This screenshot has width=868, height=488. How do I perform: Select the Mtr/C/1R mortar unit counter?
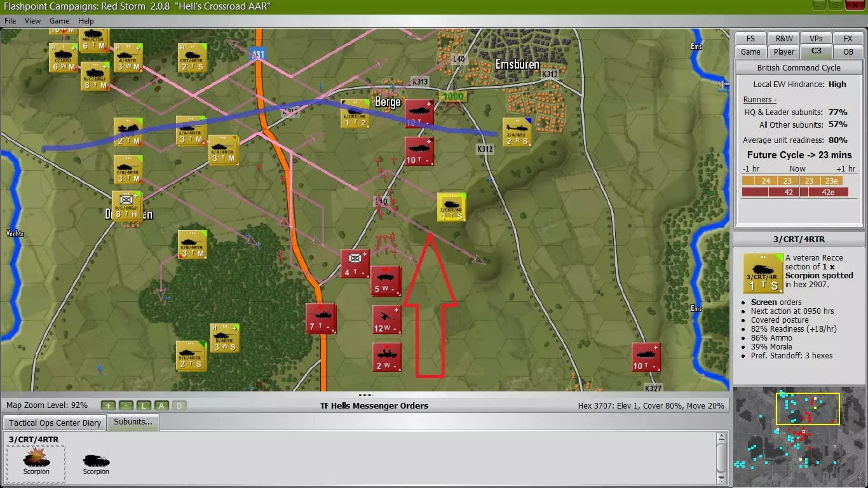(x=93, y=39)
